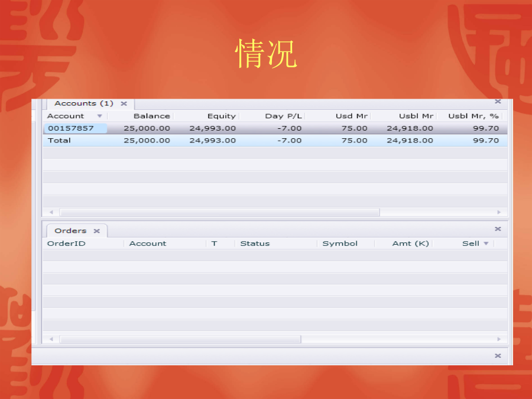532x399 pixels.
Task: Close the Accounts panel with its X
Action: [498, 102]
